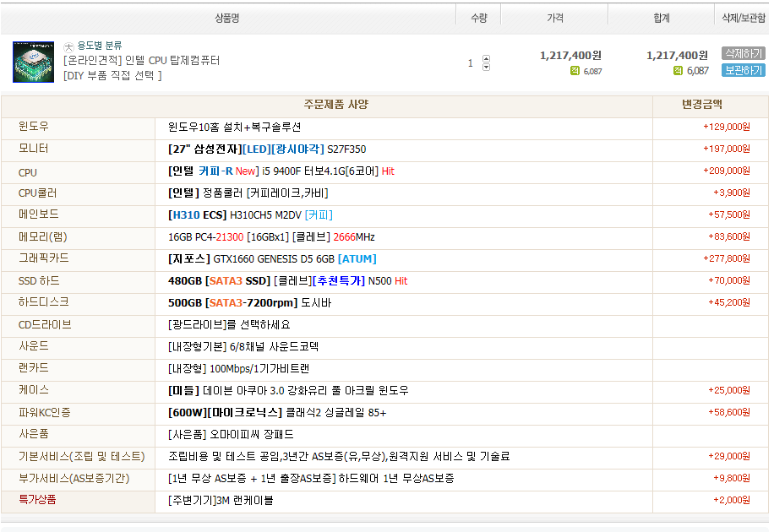The width and height of the screenshot is (774, 532).
Task: Click the 가격 column header
Action: click(x=555, y=19)
